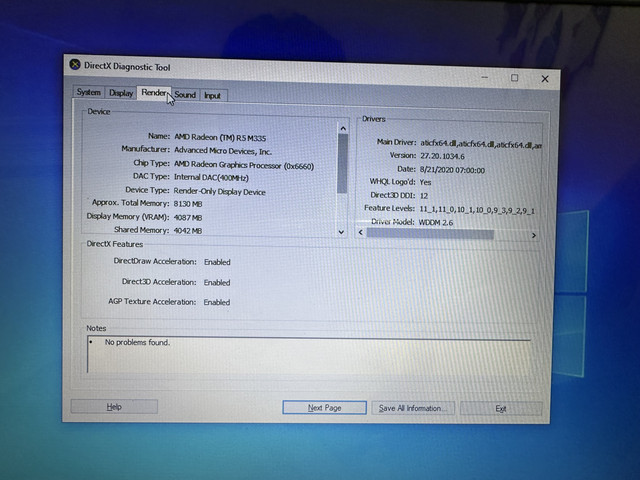The image size is (640, 480).
Task: Click the Exit button
Action: click(x=501, y=409)
